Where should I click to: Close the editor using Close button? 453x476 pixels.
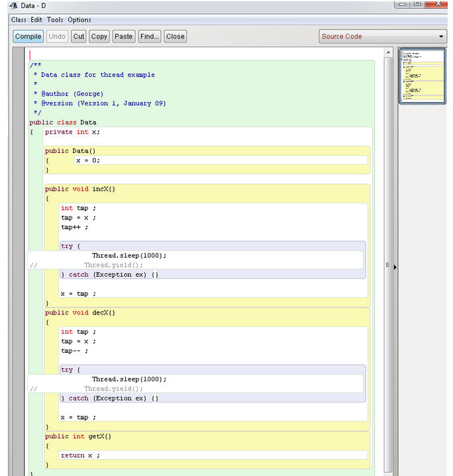pos(176,36)
